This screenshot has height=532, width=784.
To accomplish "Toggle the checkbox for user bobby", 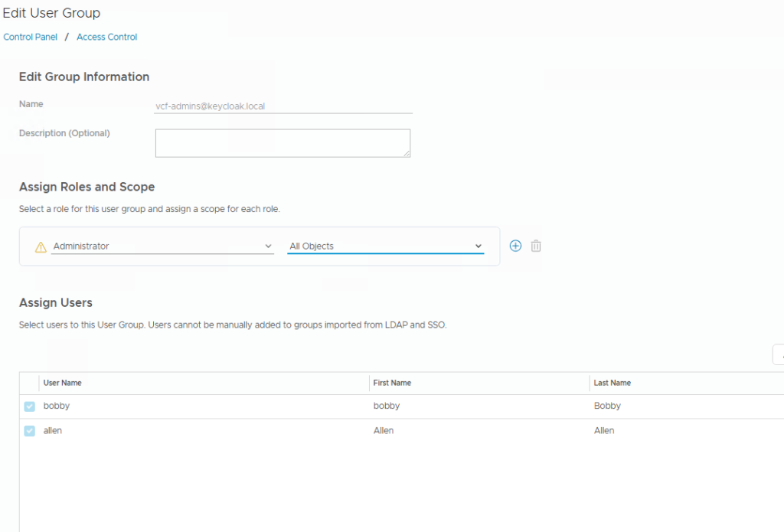I will point(30,406).
